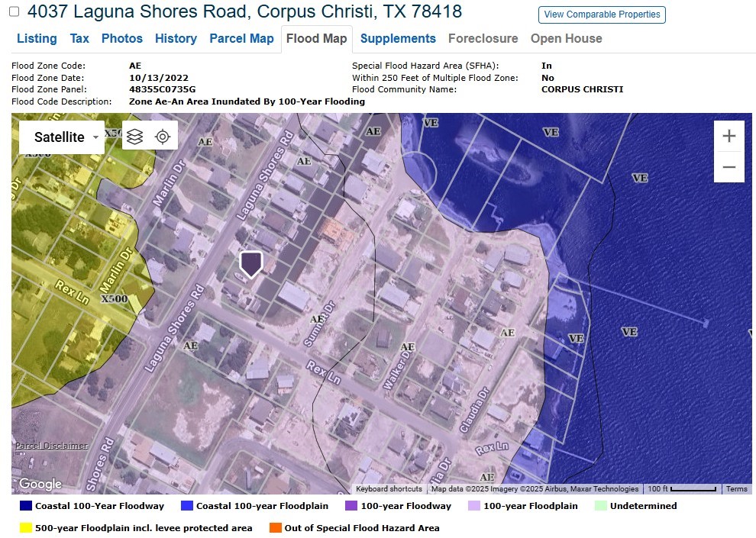
Task: Click the purple property location marker
Action: pos(251,264)
